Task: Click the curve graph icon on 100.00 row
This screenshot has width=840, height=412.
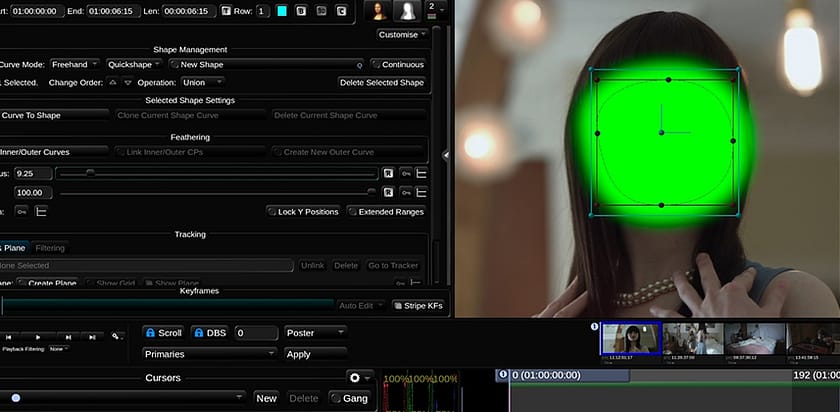Action: pyautogui.click(x=422, y=192)
